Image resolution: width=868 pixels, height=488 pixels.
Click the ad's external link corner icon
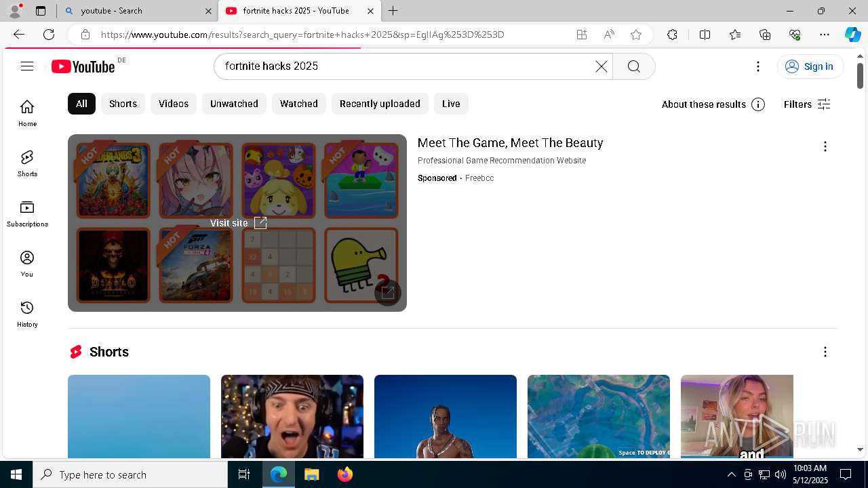point(388,293)
